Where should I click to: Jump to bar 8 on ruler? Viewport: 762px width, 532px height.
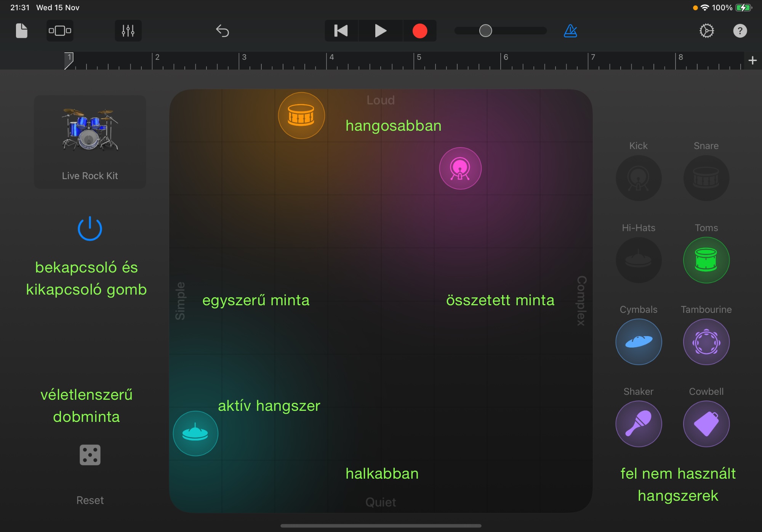click(x=680, y=57)
